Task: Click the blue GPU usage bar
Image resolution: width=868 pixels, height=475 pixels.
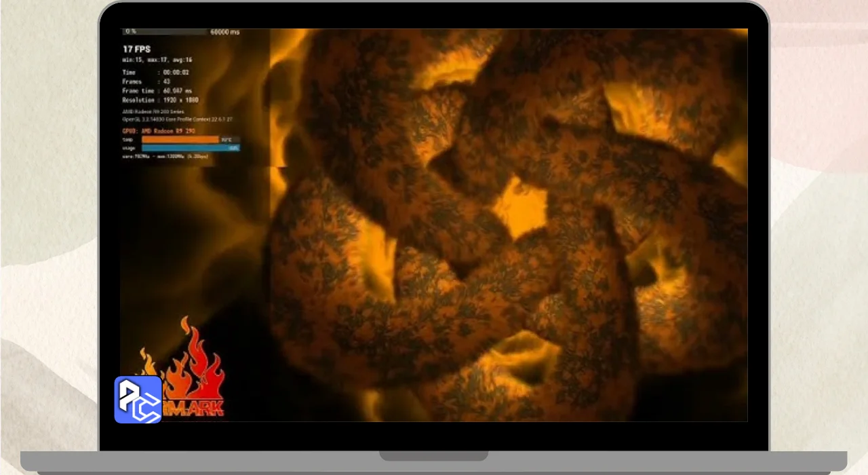Action: coord(191,147)
